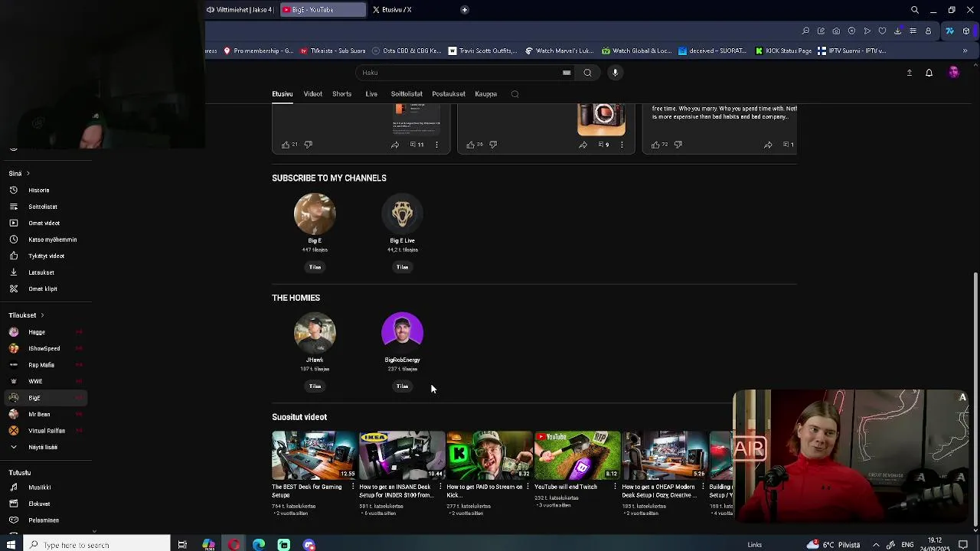The width and height of the screenshot is (980, 551).
Task: Switch to the Etusivu / X browser tab
Action: (397, 10)
